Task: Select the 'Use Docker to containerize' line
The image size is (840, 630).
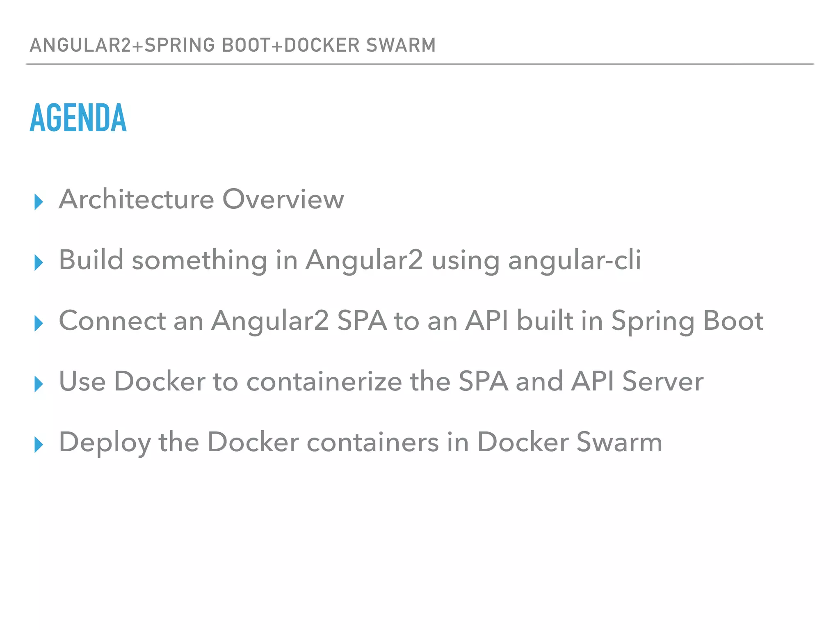Action: (381, 382)
